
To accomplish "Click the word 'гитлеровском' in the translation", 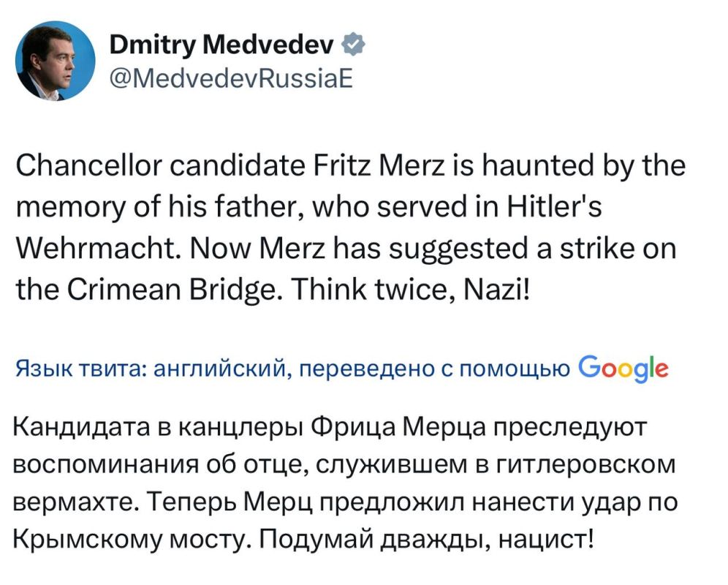I will [x=586, y=464].
